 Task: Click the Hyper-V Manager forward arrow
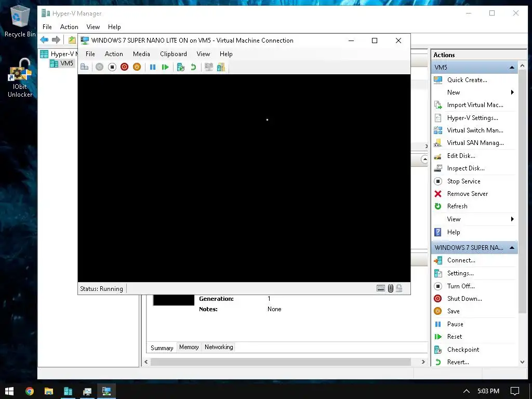tap(56, 39)
